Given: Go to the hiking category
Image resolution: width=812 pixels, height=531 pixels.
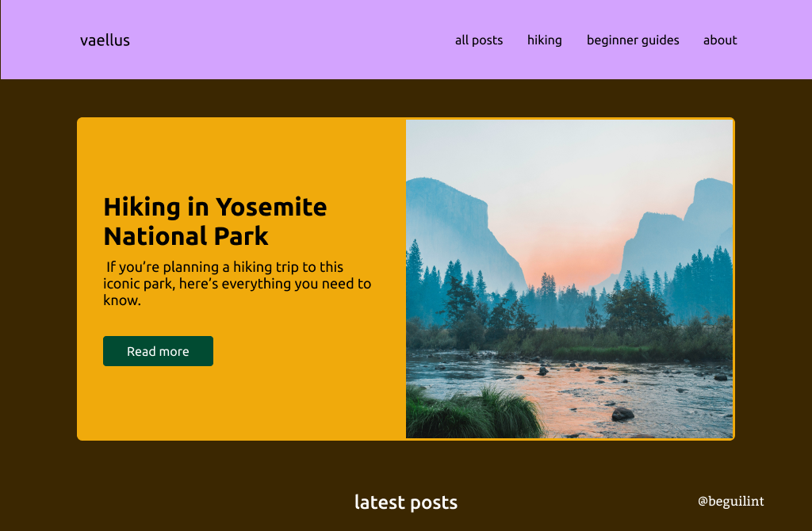Looking at the screenshot, I should (544, 40).
